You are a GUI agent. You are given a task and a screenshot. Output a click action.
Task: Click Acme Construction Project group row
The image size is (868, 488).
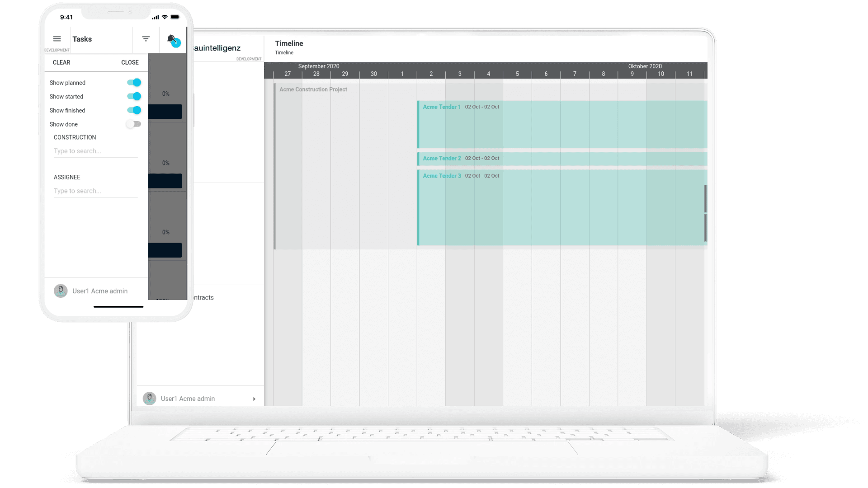coord(313,89)
